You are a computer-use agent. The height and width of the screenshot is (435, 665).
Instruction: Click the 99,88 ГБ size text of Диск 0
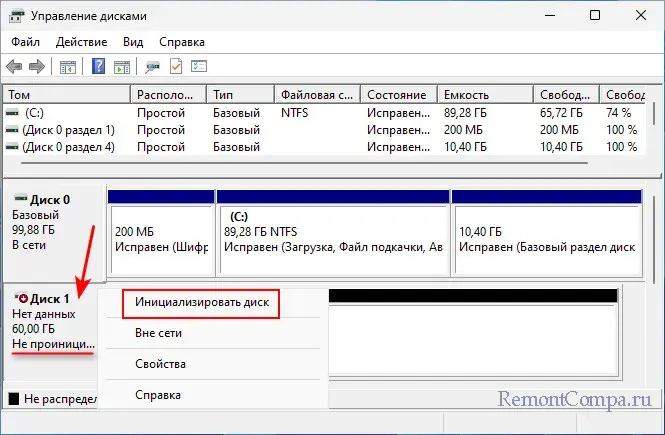[x=34, y=230]
